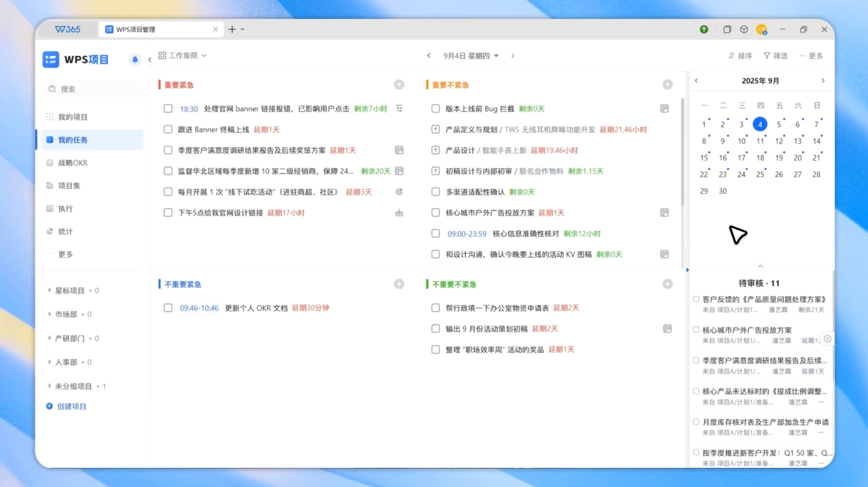This screenshot has width=868, height=487.
Task: Collapse the left sidebar with the arrow
Action: [150, 60]
